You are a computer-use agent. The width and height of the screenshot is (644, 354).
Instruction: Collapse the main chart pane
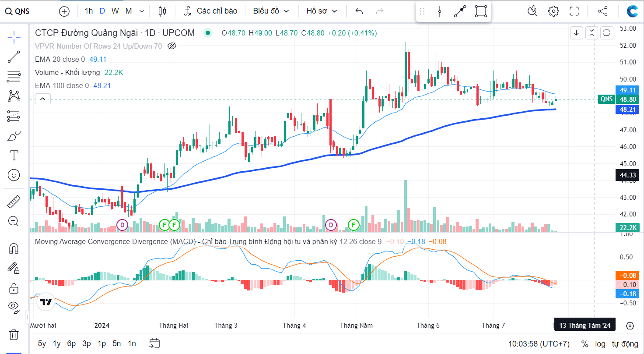[591, 32]
